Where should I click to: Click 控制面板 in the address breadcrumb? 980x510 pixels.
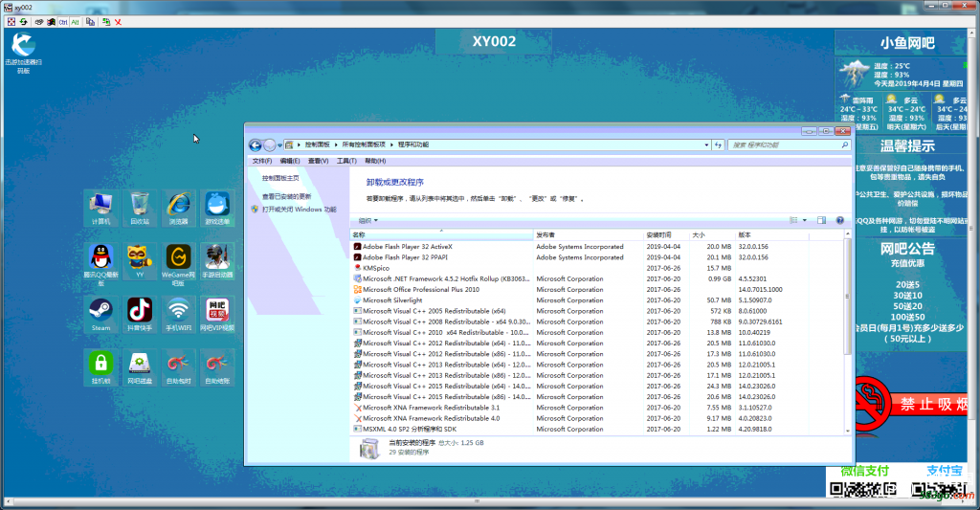318,145
